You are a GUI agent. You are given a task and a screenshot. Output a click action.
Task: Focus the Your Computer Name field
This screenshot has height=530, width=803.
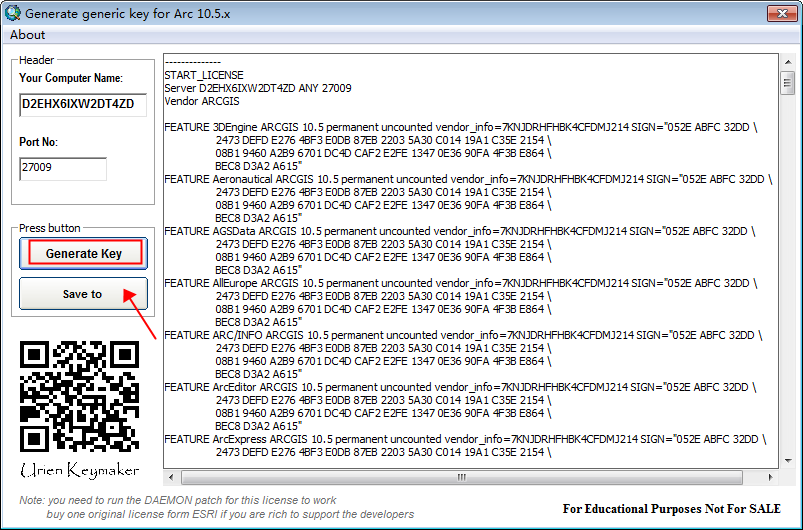tap(83, 104)
